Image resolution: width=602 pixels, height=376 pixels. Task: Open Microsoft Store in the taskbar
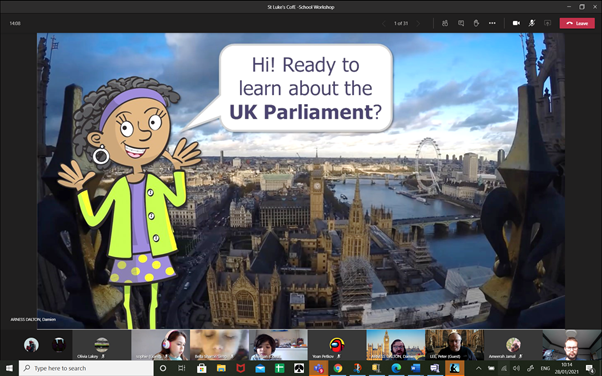coord(202,368)
